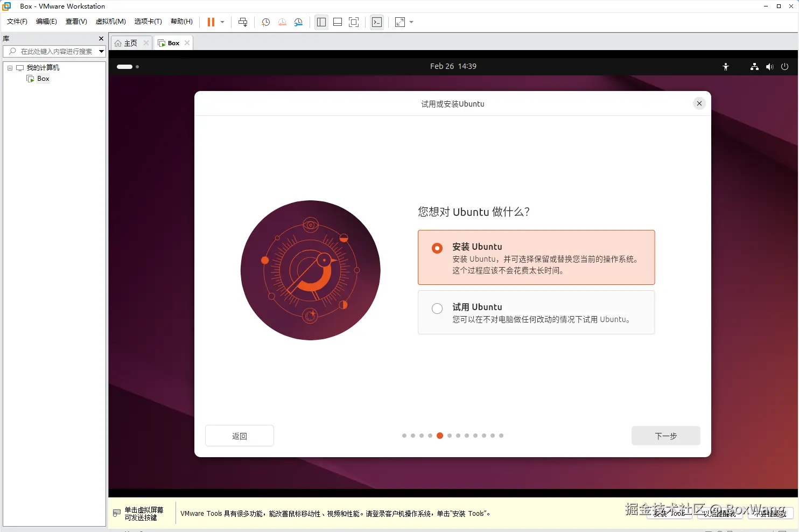The width and height of the screenshot is (799, 532).
Task: Click the Ubuntu accessibility icon
Action: (726, 66)
